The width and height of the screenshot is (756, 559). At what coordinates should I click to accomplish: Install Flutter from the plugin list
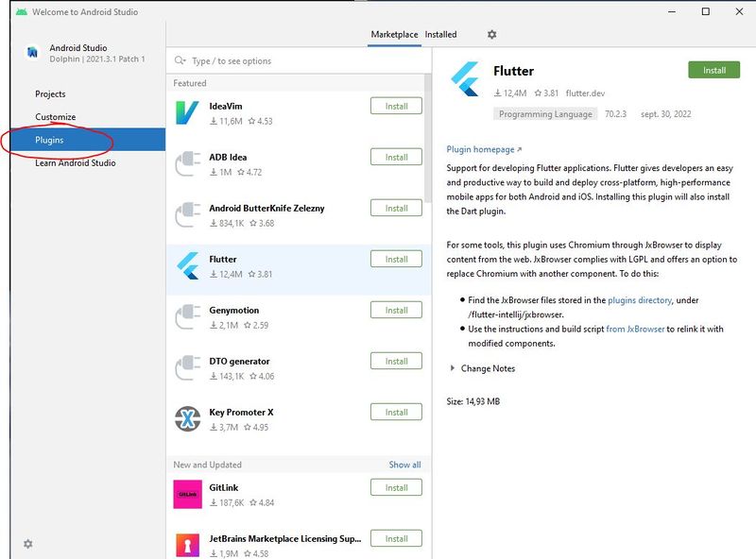pos(396,260)
